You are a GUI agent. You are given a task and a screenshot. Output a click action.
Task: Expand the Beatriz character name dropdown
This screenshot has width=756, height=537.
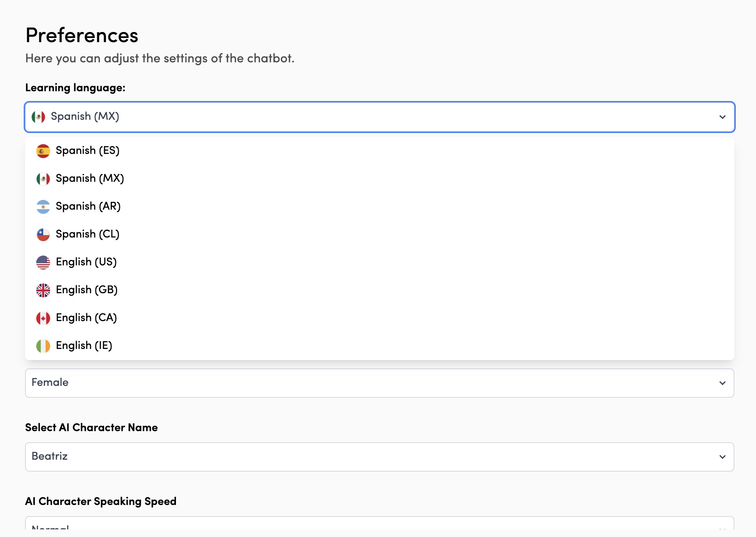pyautogui.click(x=379, y=457)
